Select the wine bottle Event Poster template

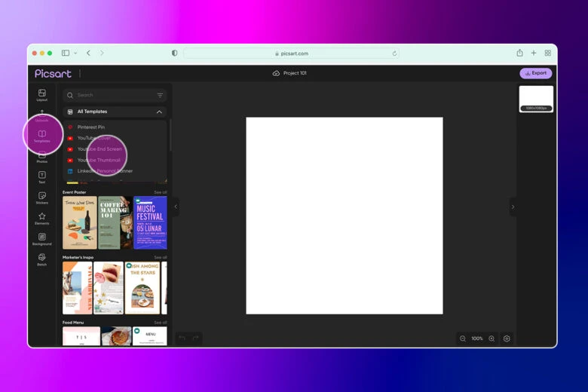point(79,223)
